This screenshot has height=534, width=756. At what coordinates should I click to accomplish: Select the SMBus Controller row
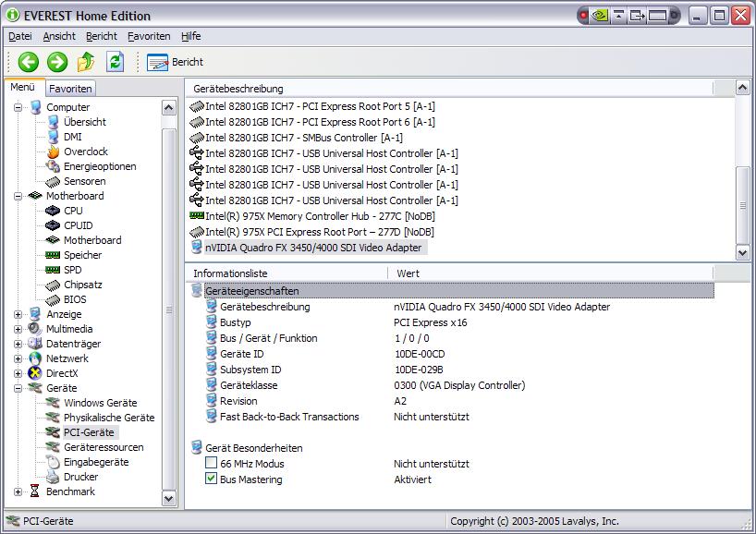coord(296,138)
